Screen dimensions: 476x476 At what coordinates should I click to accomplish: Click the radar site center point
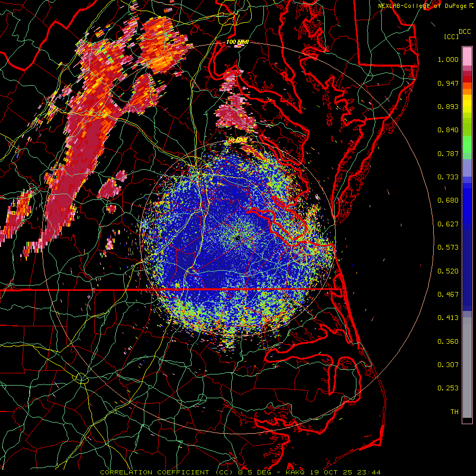[x=237, y=239]
